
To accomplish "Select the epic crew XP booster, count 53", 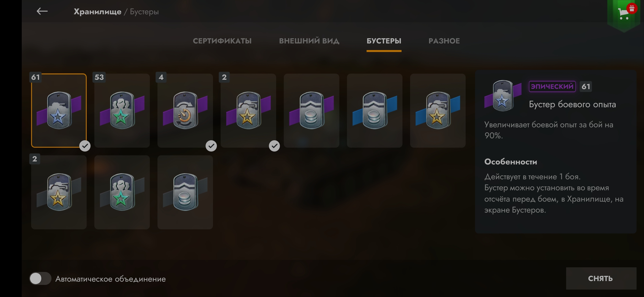I will pos(122,111).
